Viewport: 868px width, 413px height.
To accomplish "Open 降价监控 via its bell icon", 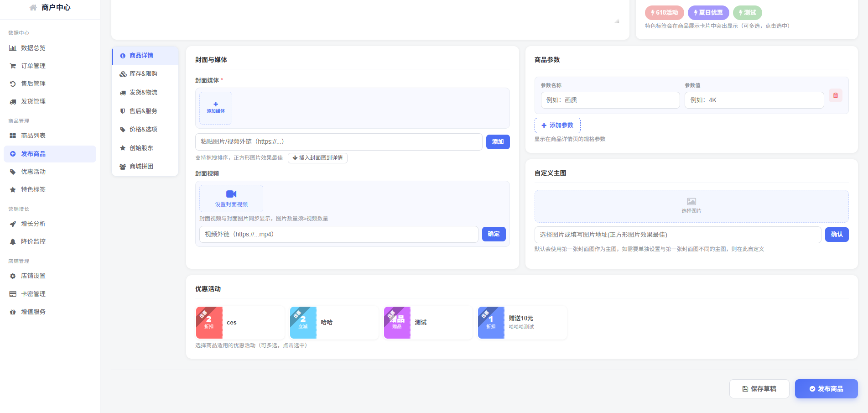I will pyautogui.click(x=13, y=241).
